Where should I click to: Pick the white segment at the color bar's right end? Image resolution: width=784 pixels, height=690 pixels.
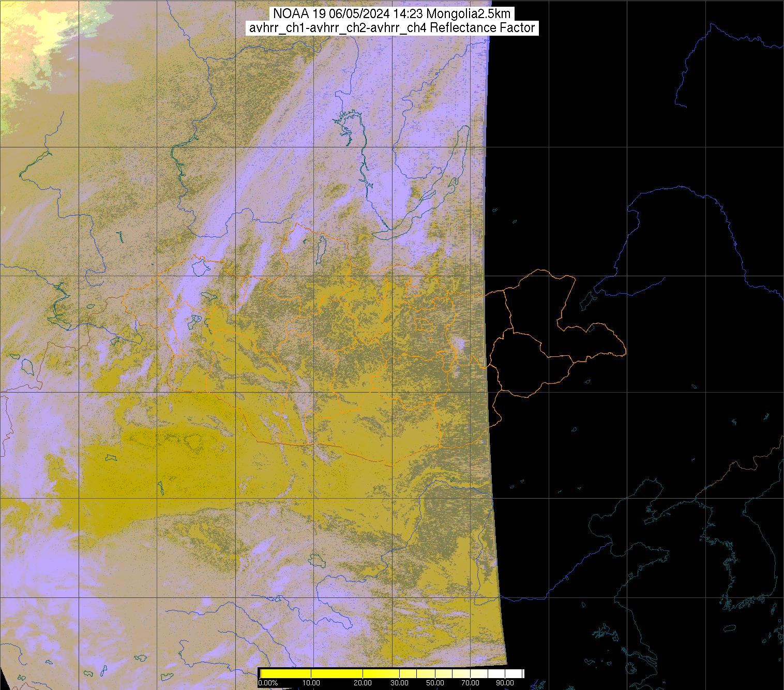coord(512,673)
